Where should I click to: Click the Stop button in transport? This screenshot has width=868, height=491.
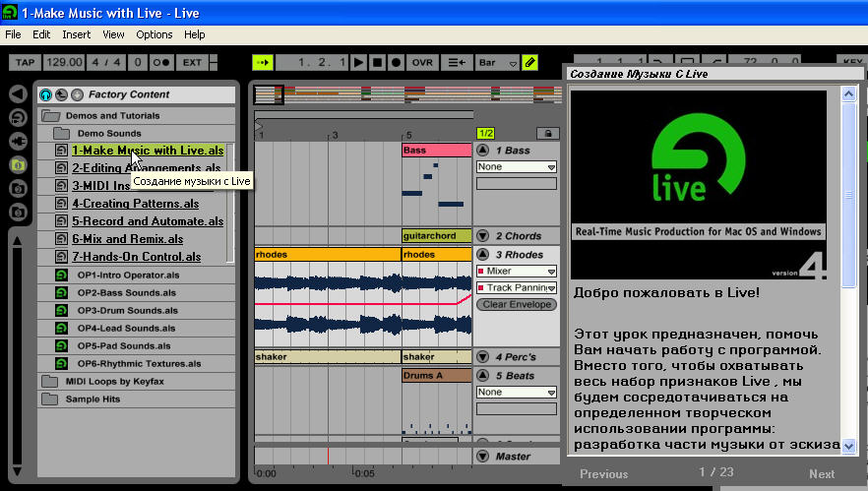tap(377, 63)
